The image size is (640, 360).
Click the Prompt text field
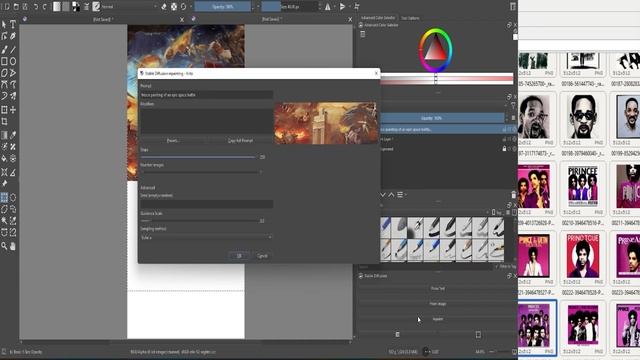tap(207, 95)
